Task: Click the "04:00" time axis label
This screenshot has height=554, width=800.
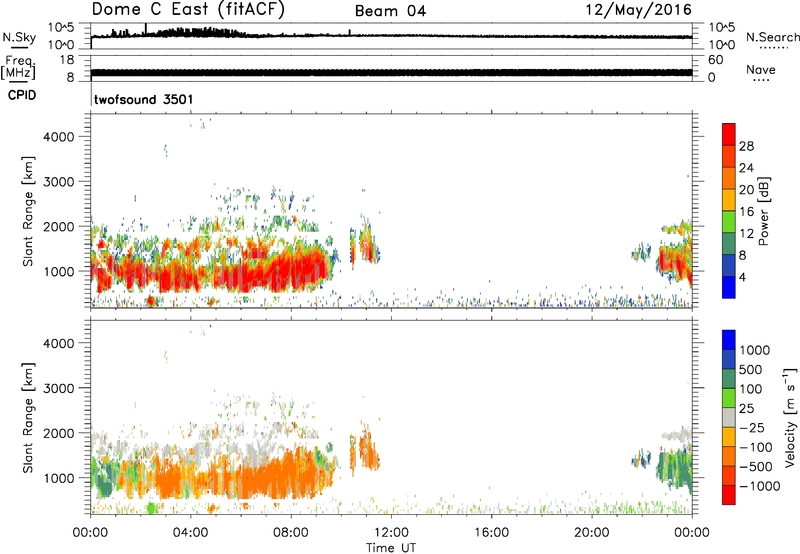Action: pyautogui.click(x=191, y=533)
